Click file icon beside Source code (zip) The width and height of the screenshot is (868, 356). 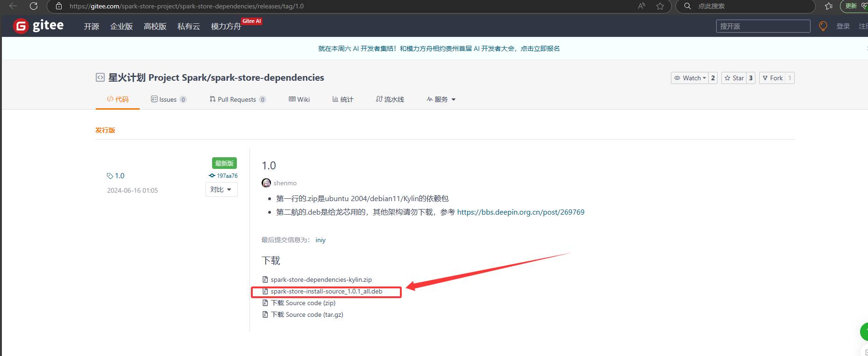tap(265, 303)
